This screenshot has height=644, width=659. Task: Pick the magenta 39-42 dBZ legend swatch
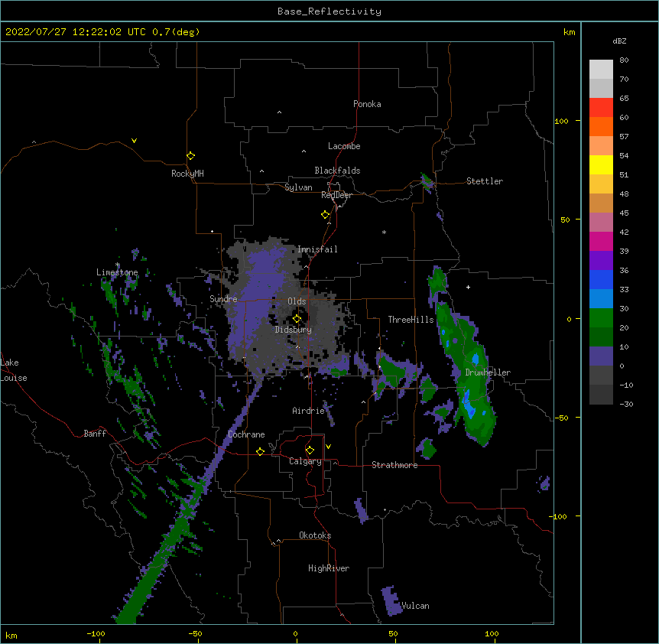click(x=601, y=242)
